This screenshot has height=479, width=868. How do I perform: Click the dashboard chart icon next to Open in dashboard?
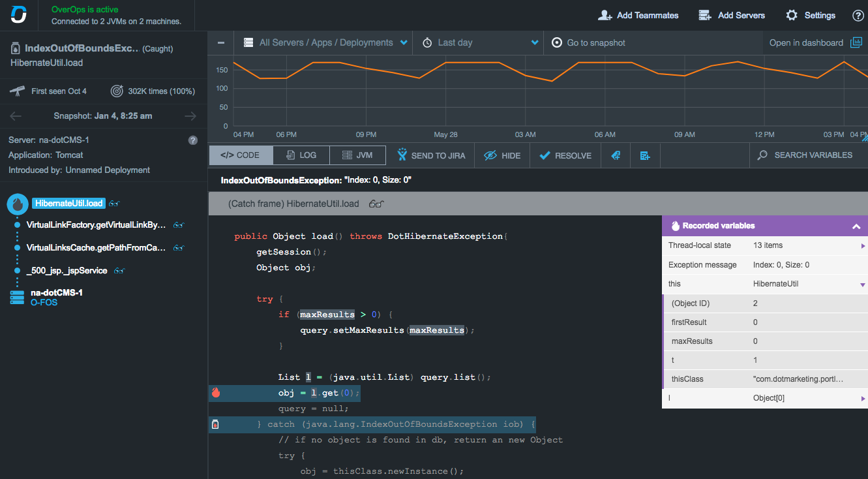(856, 42)
